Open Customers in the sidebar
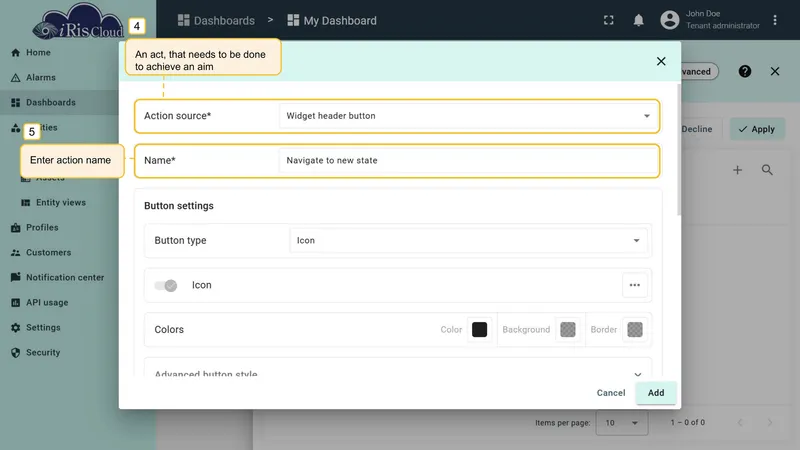Viewport: 800px width, 450px height. click(48, 253)
